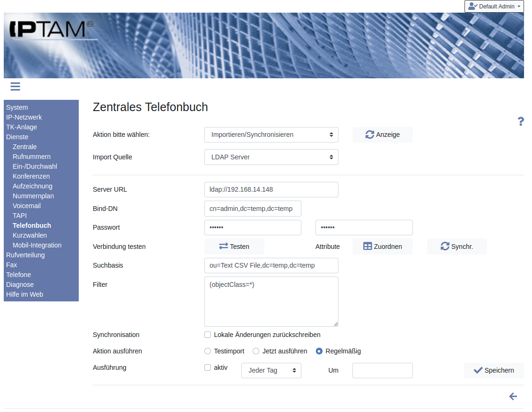This screenshot has height=412, width=532.
Task: Refresh view with Anzeige button
Action: (x=382, y=135)
